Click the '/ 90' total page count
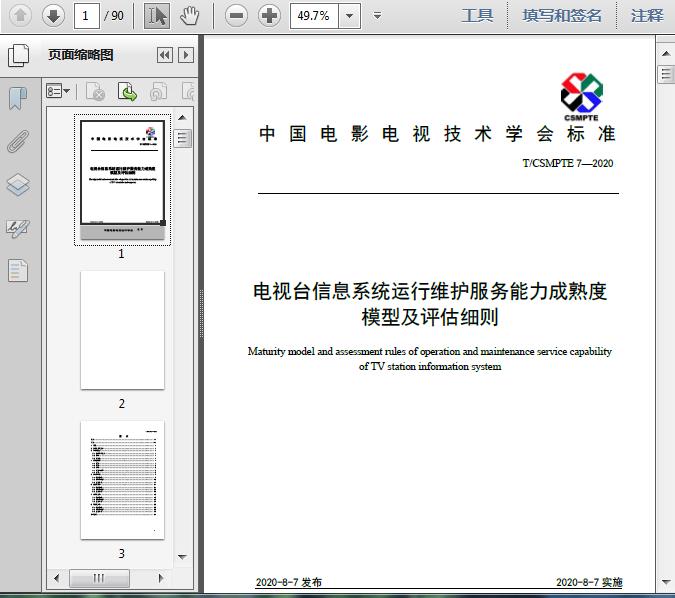675x598 pixels. (x=114, y=16)
